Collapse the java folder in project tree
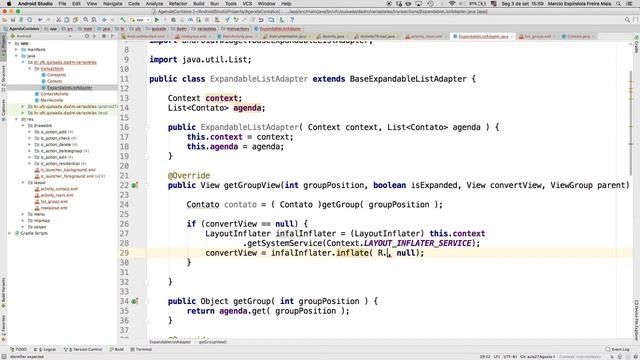Screen dimensions: 640x360 [16, 56]
